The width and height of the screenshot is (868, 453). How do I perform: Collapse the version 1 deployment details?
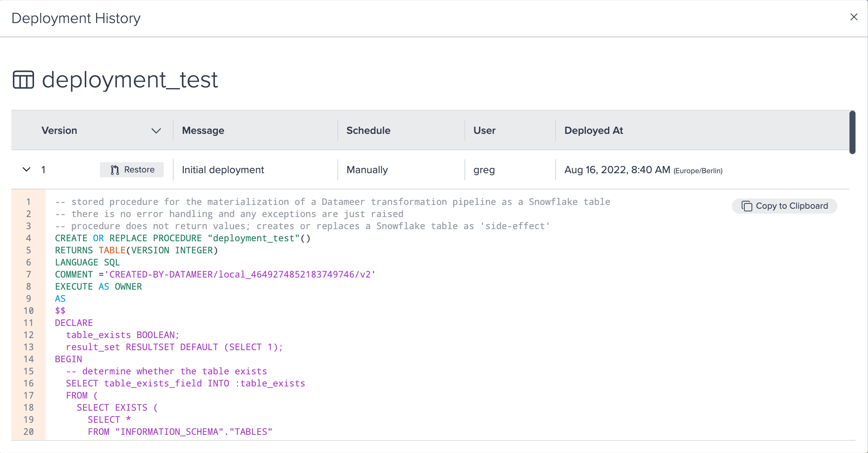[26, 170]
